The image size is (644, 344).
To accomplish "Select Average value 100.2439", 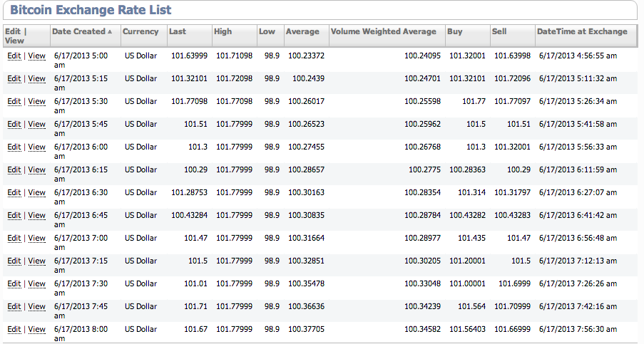I will pos(308,78).
